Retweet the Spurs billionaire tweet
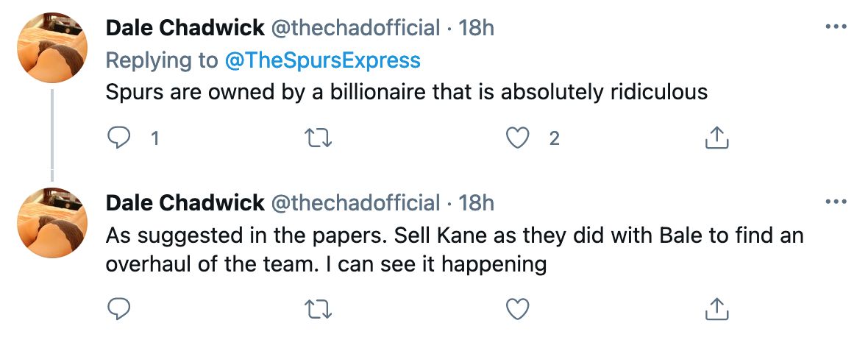 pos(317,137)
